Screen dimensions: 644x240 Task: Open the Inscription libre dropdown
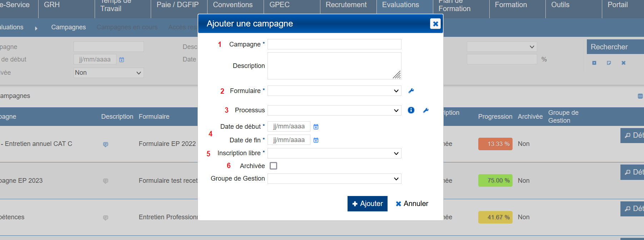click(x=334, y=153)
